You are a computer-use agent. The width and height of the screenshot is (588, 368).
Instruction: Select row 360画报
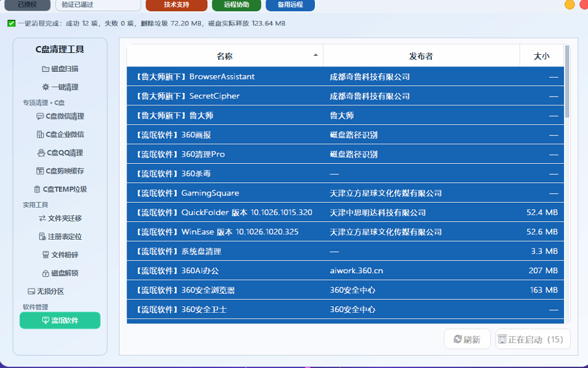click(x=346, y=135)
